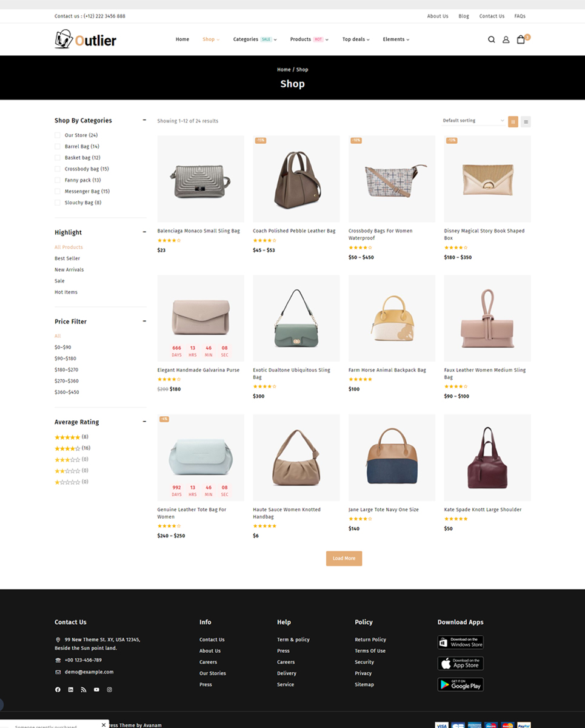The height and width of the screenshot is (728, 585).
Task: Open the shopping cart icon
Action: click(x=521, y=40)
